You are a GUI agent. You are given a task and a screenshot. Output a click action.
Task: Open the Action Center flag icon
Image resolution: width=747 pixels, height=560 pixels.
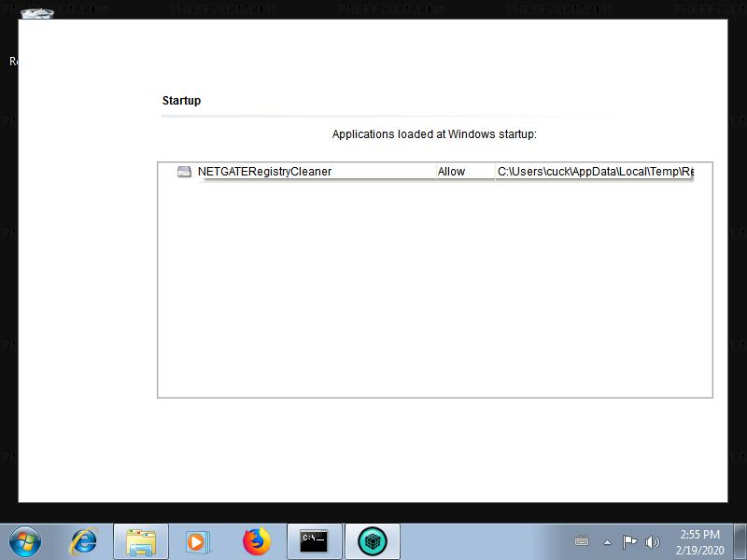(x=629, y=542)
